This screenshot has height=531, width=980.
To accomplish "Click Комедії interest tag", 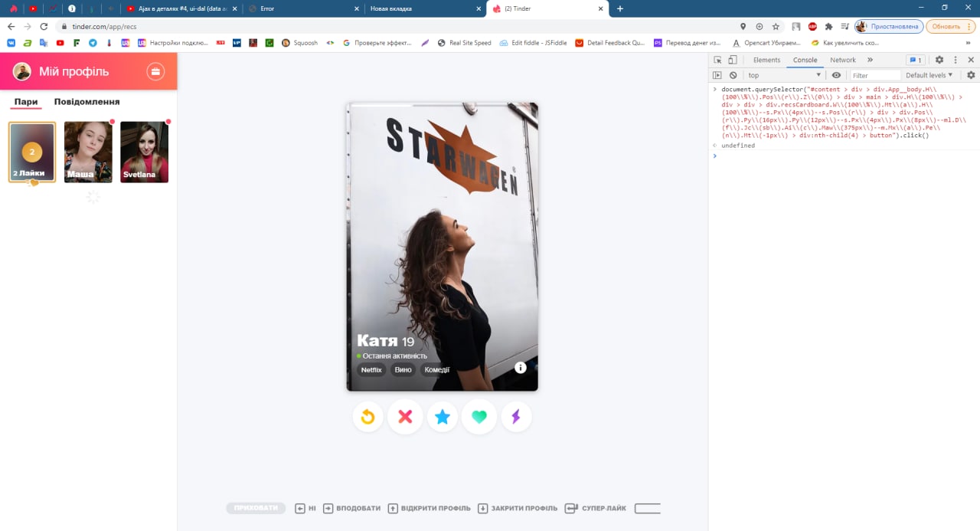I will coord(437,369).
